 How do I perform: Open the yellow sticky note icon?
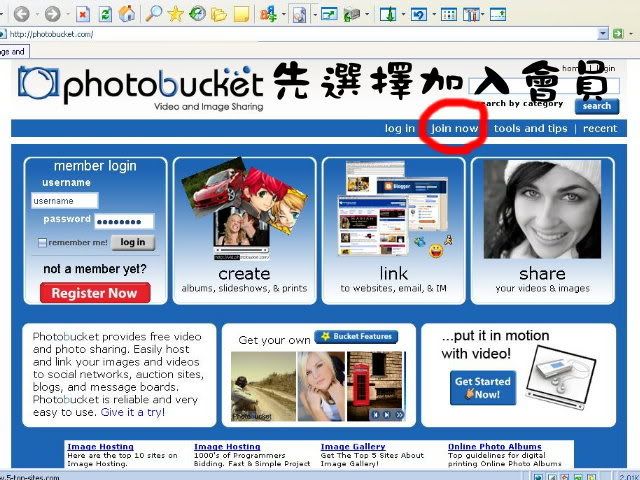(241, 15)
